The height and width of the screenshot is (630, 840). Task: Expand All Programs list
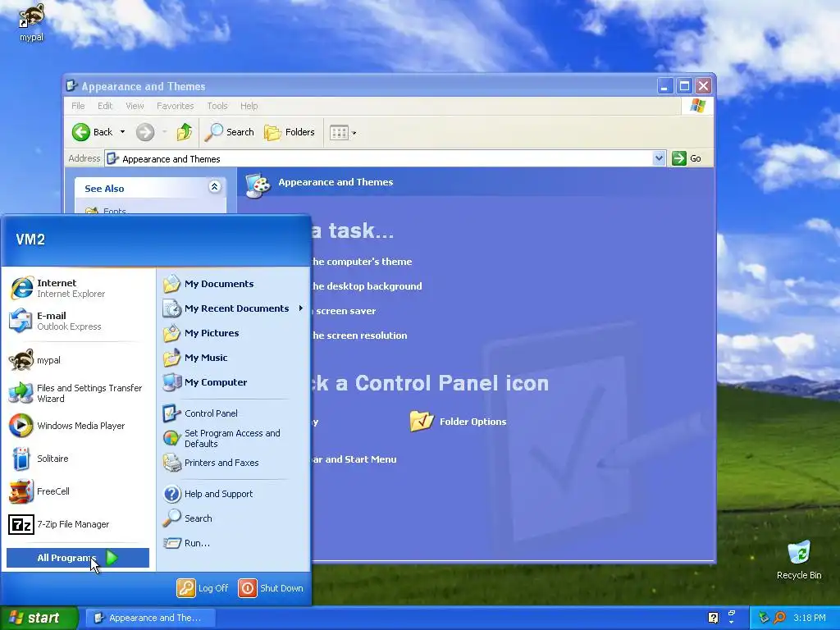[78, 558]
